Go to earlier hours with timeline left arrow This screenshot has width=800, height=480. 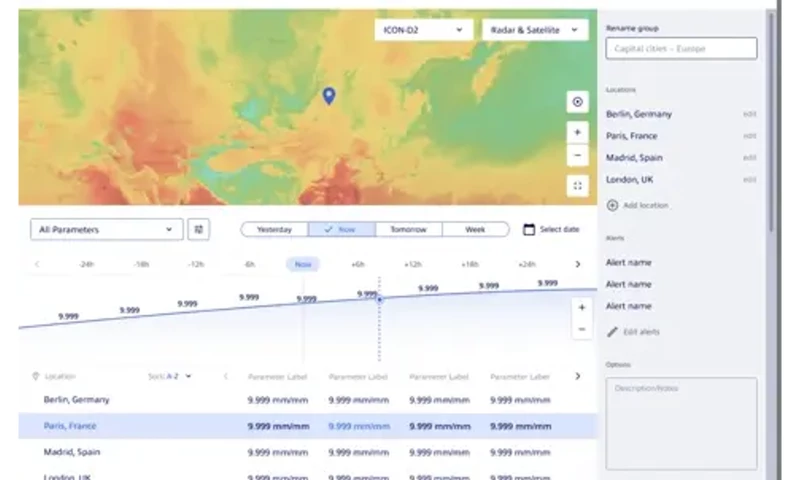pyautogui.click(x=37, y=264)
